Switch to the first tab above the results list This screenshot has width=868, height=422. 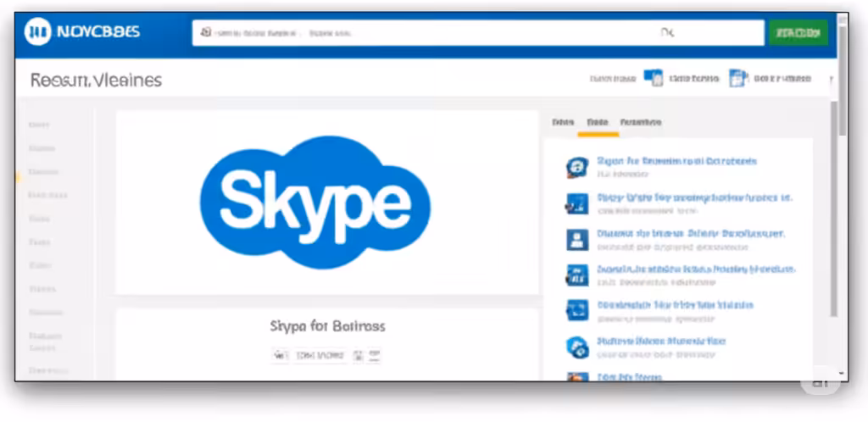(563, 122)
